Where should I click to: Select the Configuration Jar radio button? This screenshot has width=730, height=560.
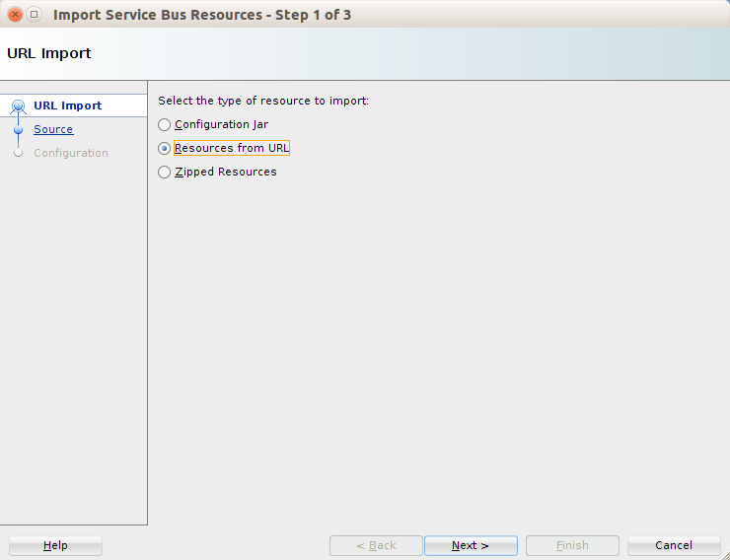click(x=164, y=124)
